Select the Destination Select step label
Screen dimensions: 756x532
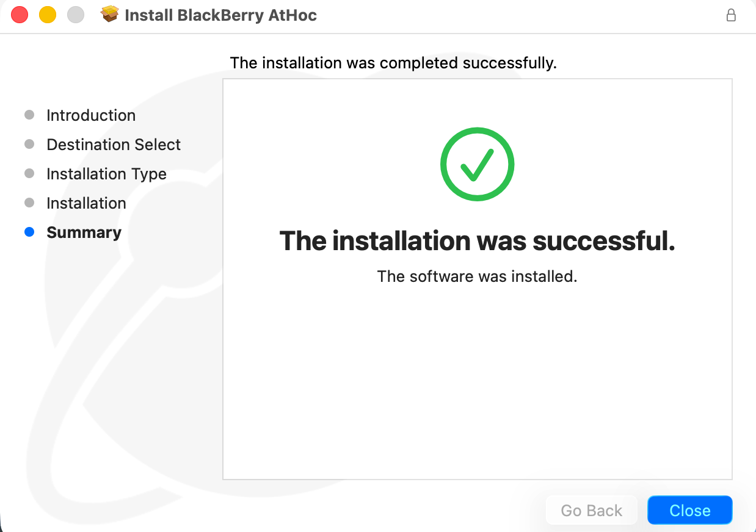[114, 145]
